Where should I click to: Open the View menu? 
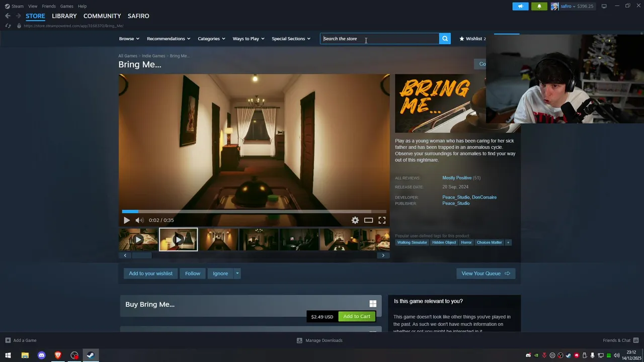click(33, 6)
